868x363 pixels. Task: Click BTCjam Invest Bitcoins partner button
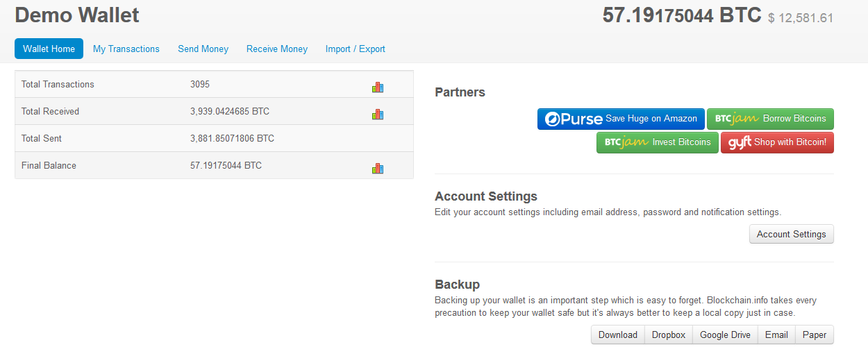coord(658,142)
